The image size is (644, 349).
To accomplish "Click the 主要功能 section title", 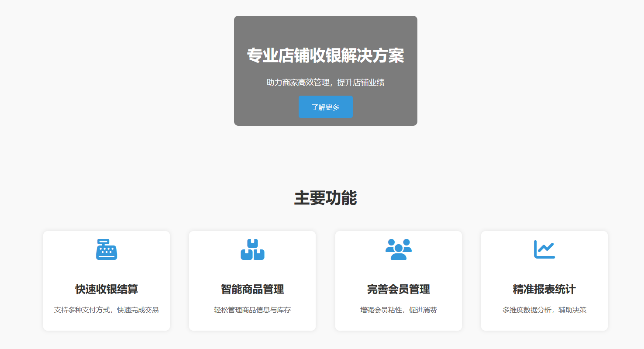I will tap(326, 198).
